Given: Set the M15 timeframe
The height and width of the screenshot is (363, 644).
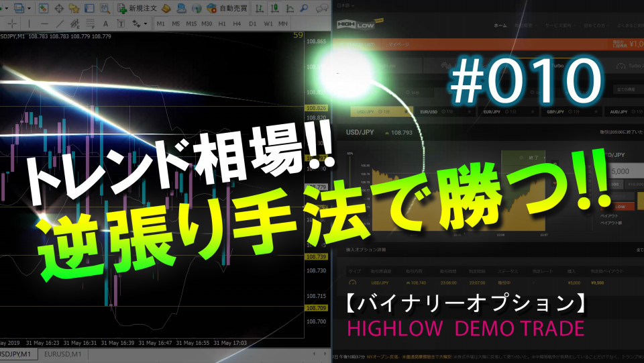Looking at the screenshot, I should tap(191, 23).
